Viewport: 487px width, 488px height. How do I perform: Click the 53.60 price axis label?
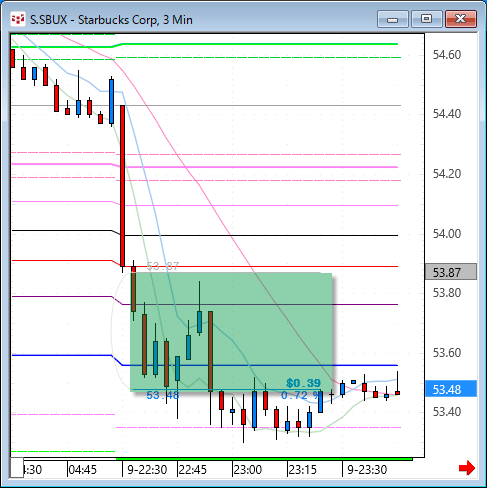pyautogui.click(x=447, y=352)
